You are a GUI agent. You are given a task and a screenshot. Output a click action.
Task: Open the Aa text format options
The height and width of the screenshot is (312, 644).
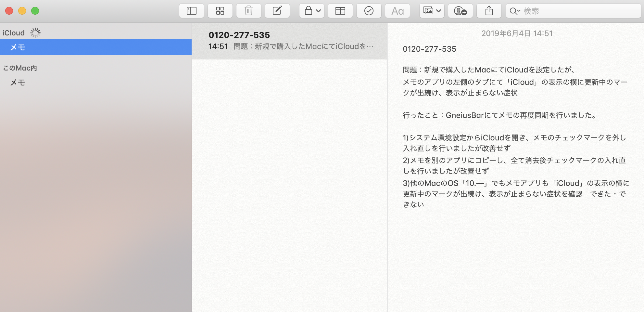tap(398, 11)
